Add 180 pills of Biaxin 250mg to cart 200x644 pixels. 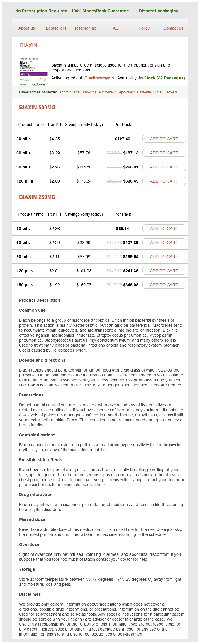(164, 285)
